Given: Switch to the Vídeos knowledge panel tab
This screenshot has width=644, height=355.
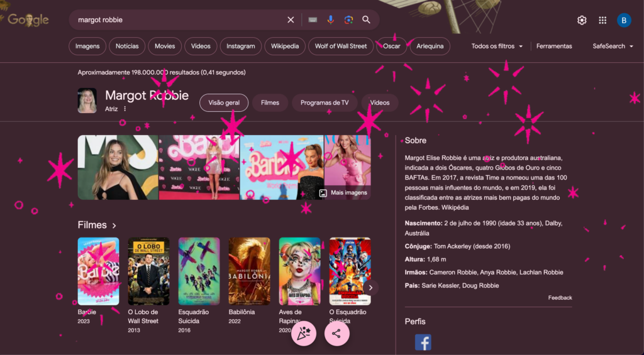Looking at the screenshot, I should [380, 102].
